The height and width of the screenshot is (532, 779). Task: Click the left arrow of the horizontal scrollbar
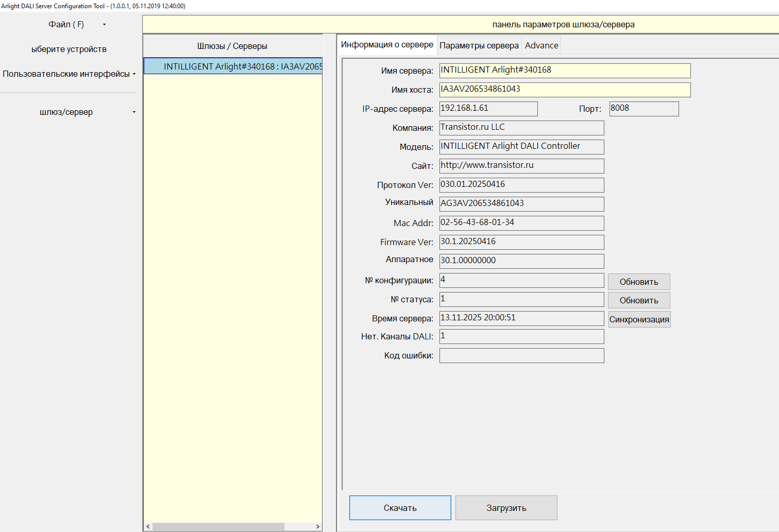148,526
